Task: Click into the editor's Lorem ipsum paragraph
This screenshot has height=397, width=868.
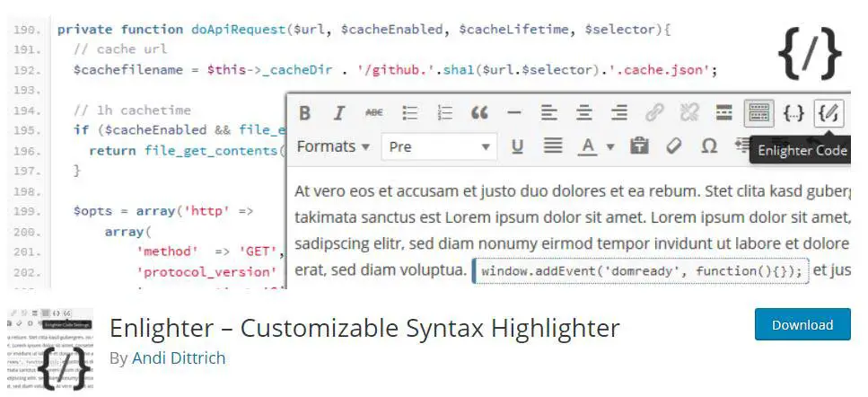Action: [x=572, y=230]
